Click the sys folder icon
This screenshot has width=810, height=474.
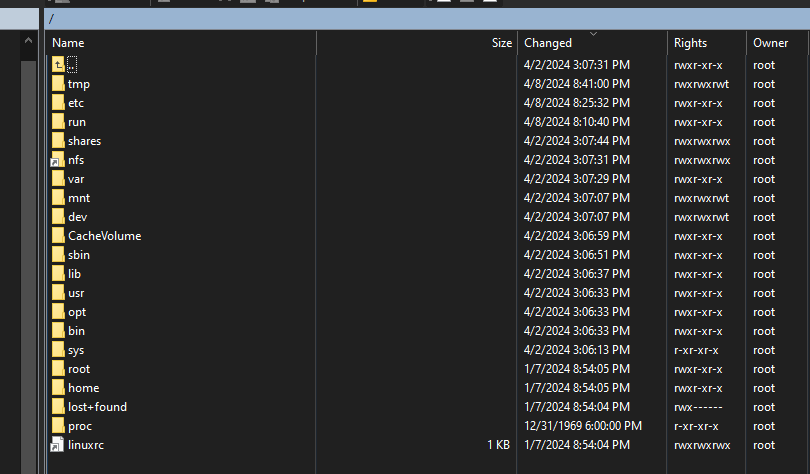58,350
